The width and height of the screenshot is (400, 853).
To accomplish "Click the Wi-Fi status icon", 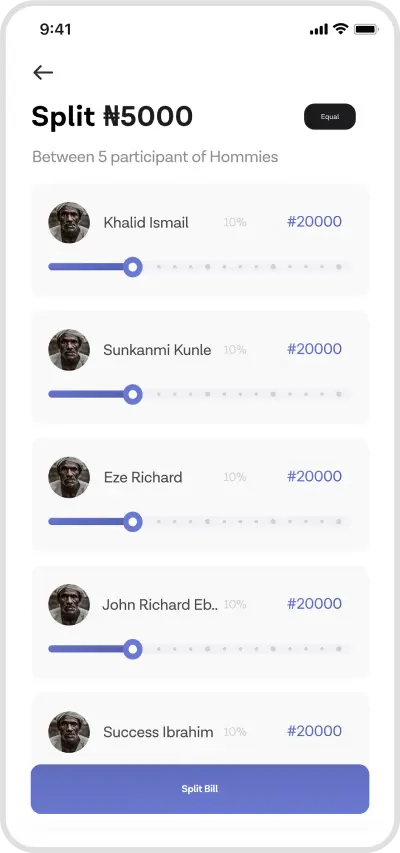I will click(341, 29).
